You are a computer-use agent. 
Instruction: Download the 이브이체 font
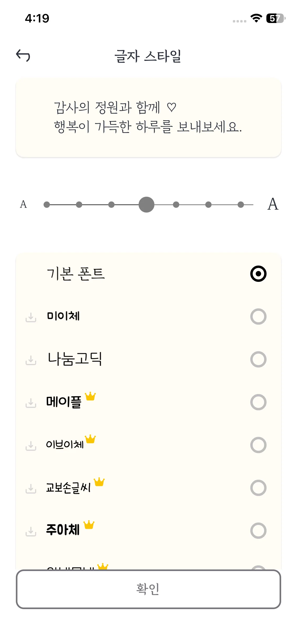[x=31, y=445]
